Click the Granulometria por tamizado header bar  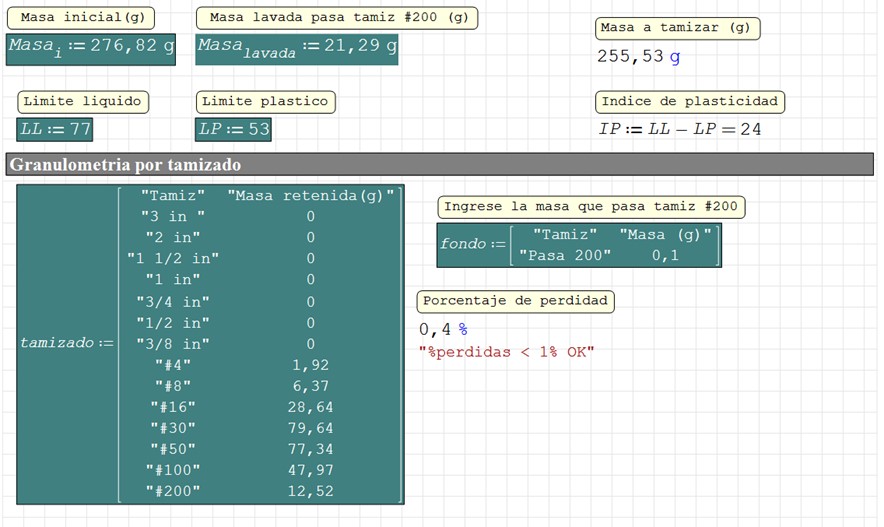(x=440, y=165)
